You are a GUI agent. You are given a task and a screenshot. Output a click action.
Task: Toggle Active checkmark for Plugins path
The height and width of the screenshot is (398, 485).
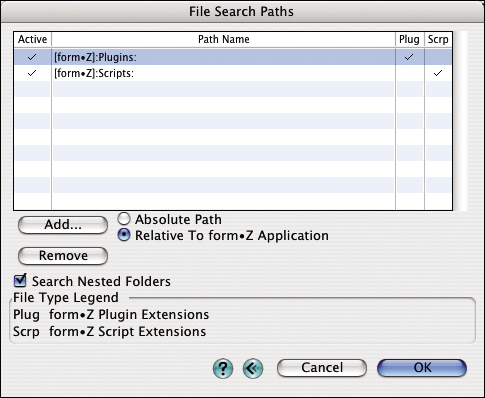pyautogui.click(x=32, y=57)
